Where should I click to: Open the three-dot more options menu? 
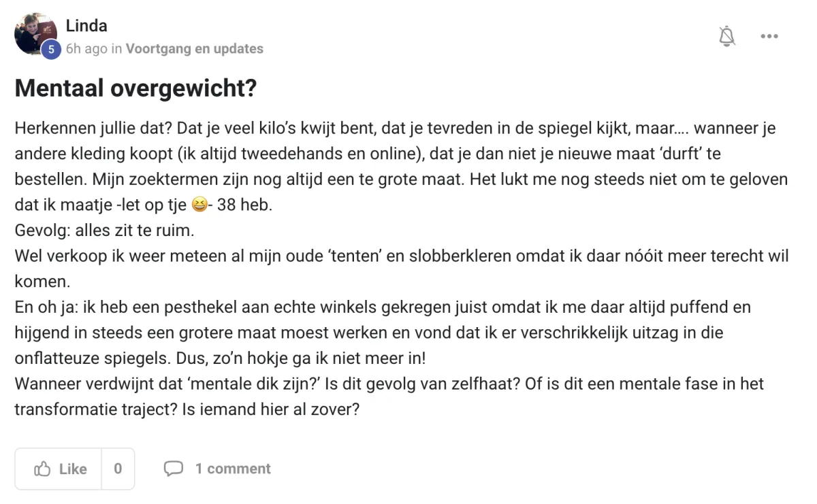point(769,36)
